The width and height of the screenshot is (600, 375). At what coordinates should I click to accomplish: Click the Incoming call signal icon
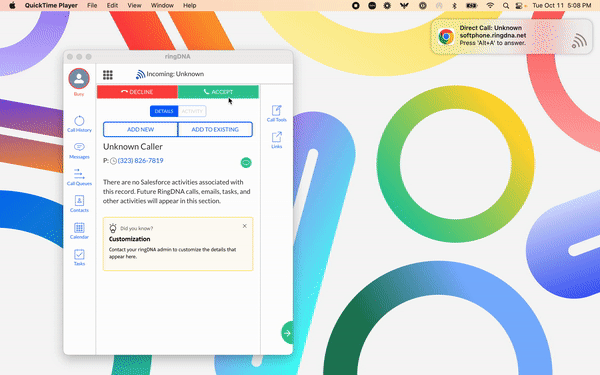point(140,74)
